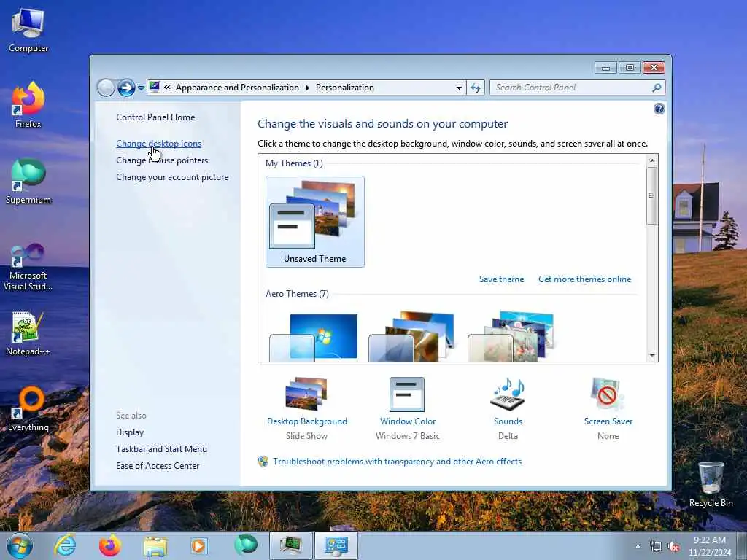Screen dimensions: 747x560
Task: Open Internet Explorer from the taskbar
Action: pos(65,545)
